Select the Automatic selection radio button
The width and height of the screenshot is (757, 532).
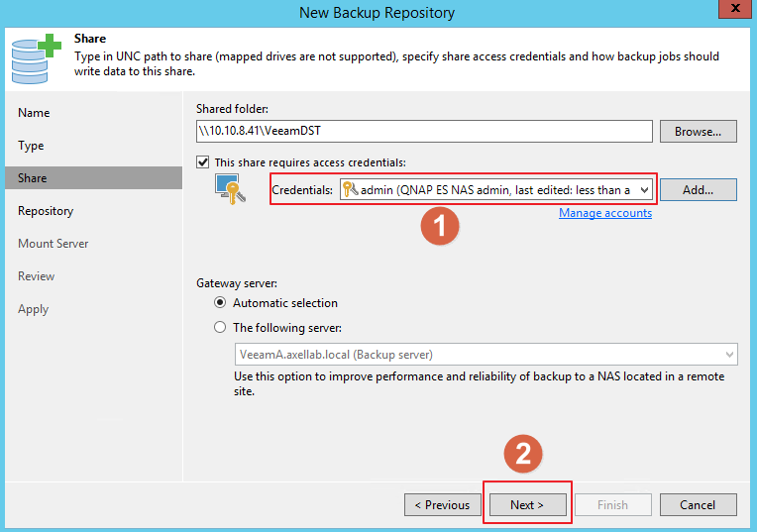[221, 303]
